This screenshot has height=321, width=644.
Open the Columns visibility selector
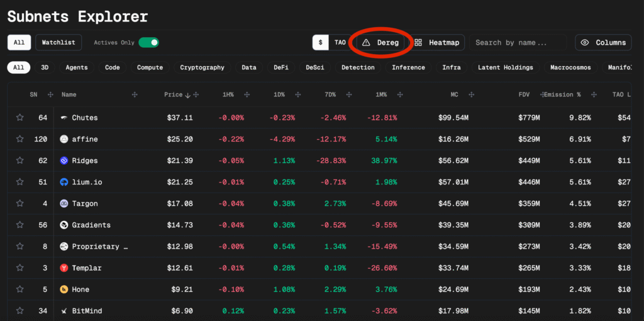[603, 42]
